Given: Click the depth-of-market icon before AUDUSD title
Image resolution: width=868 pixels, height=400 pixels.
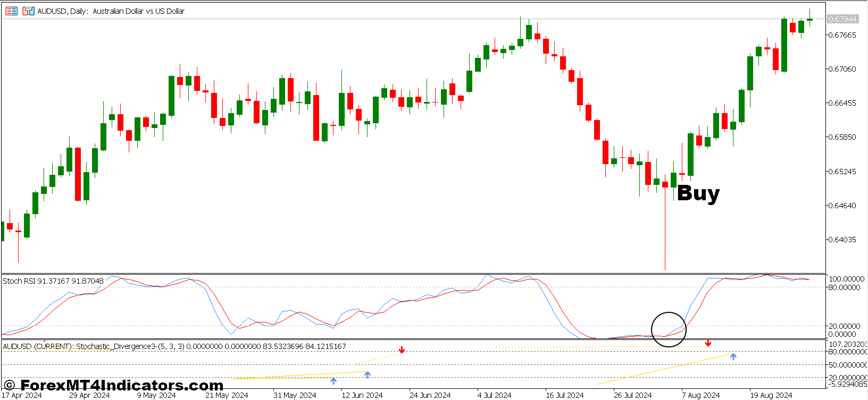Looking at the screenshot, I should click(x=28, y=11).
